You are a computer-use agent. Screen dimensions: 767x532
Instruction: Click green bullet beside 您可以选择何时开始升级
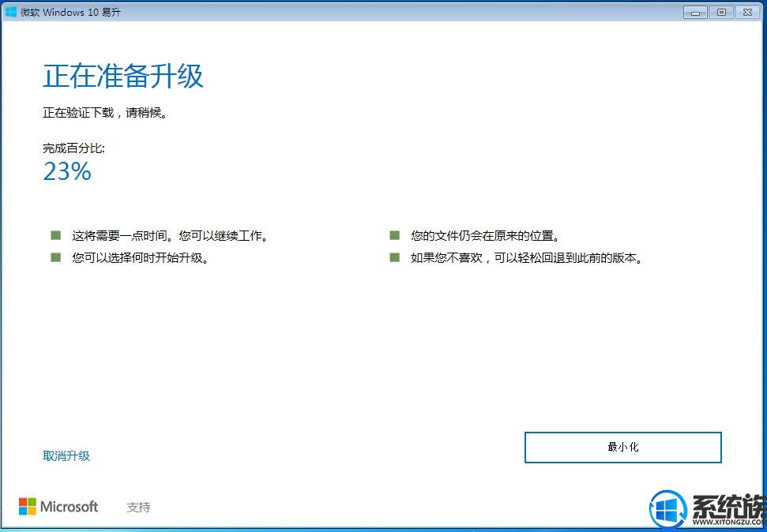coord(56,257)
